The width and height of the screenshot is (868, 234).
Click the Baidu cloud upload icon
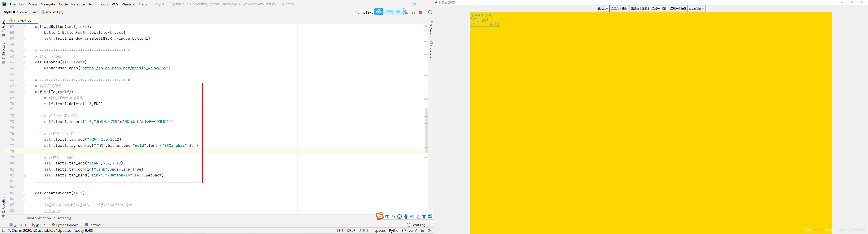379,12
